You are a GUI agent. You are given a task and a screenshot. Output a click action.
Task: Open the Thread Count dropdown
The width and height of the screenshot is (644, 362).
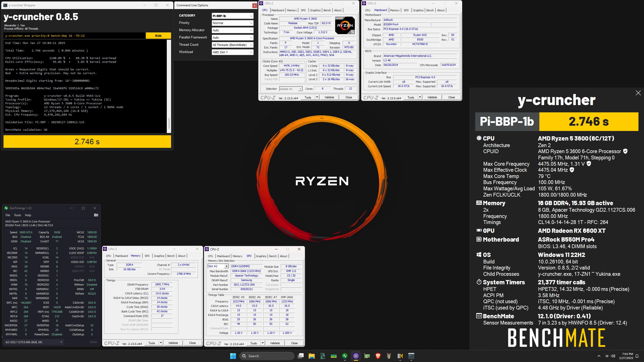(x=232, y=45)
